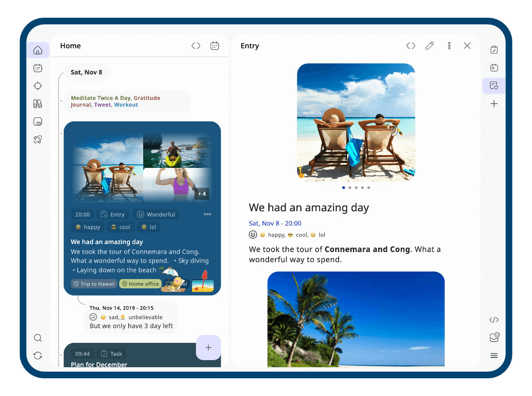Click the Sat, Nov 8 - 20:00 date link
This screenshot has width=532, height=396.
[x=275, y=223]
